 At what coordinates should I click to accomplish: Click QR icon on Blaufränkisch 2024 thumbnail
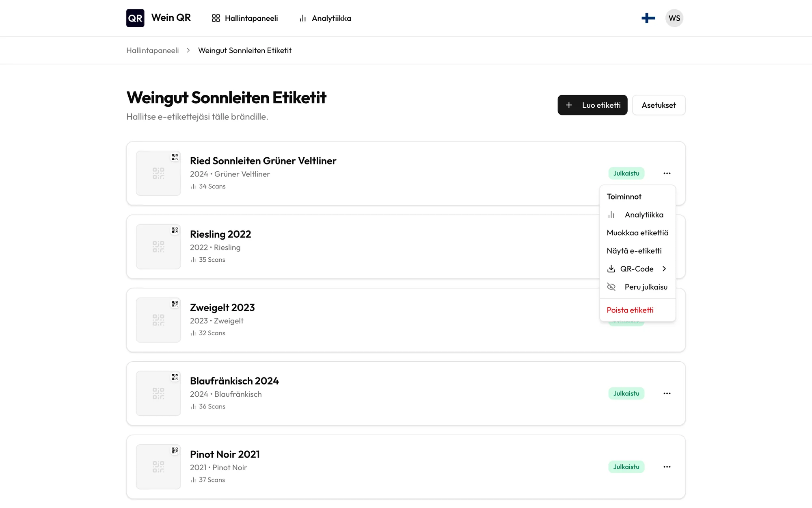[175, 377]
